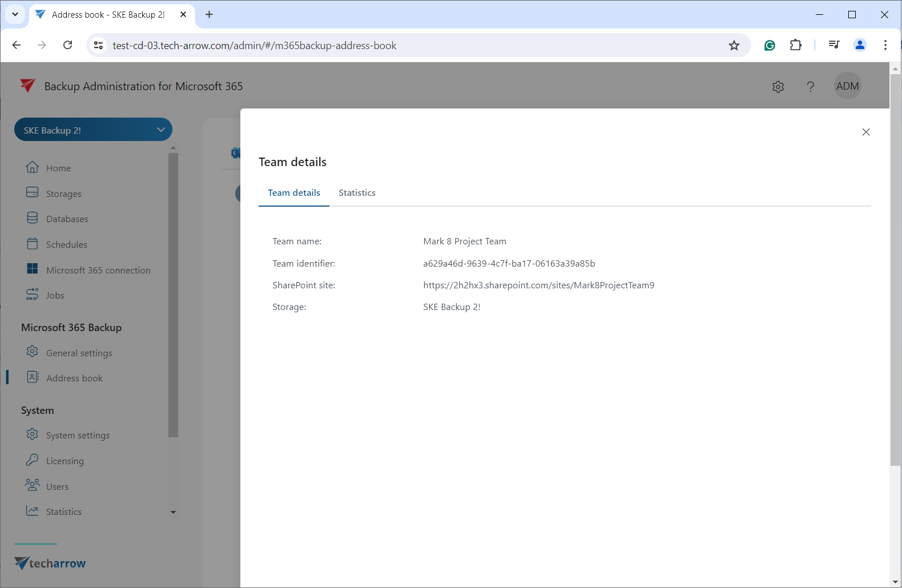Click the Users link in sidebar
Viewport: 902px width, 588px height.
pos(57,486)
